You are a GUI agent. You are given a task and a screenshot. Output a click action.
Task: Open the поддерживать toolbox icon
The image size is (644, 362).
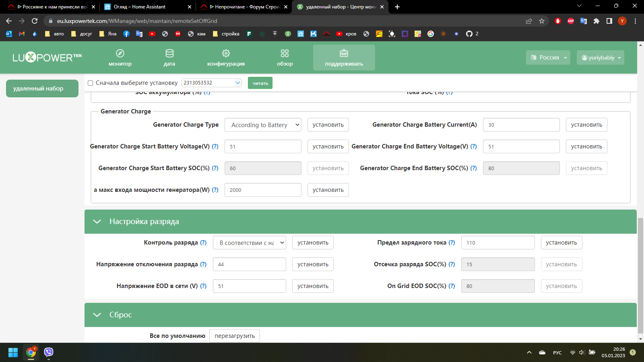tap(344, 53)
